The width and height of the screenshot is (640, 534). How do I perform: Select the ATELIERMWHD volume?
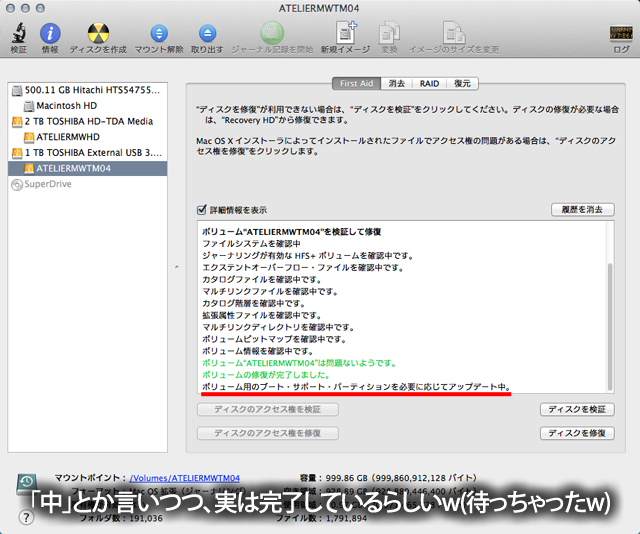point(87,137)
